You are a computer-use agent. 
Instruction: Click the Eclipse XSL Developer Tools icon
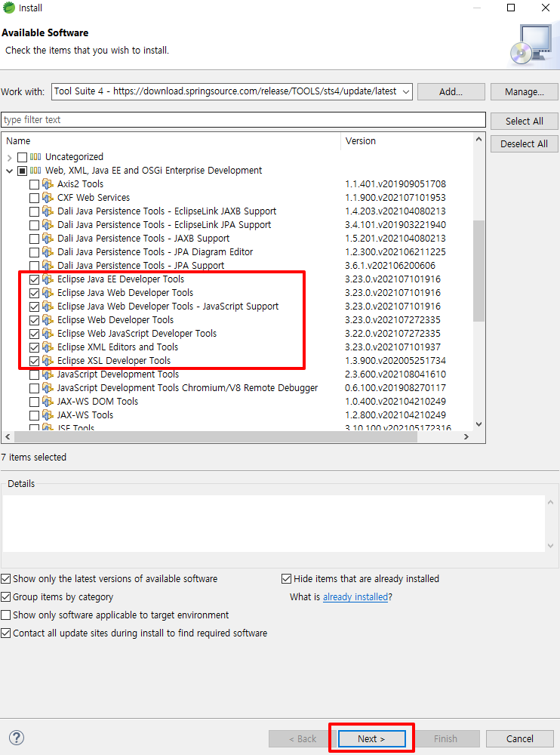pyautogui.click(x=48, y=361)
